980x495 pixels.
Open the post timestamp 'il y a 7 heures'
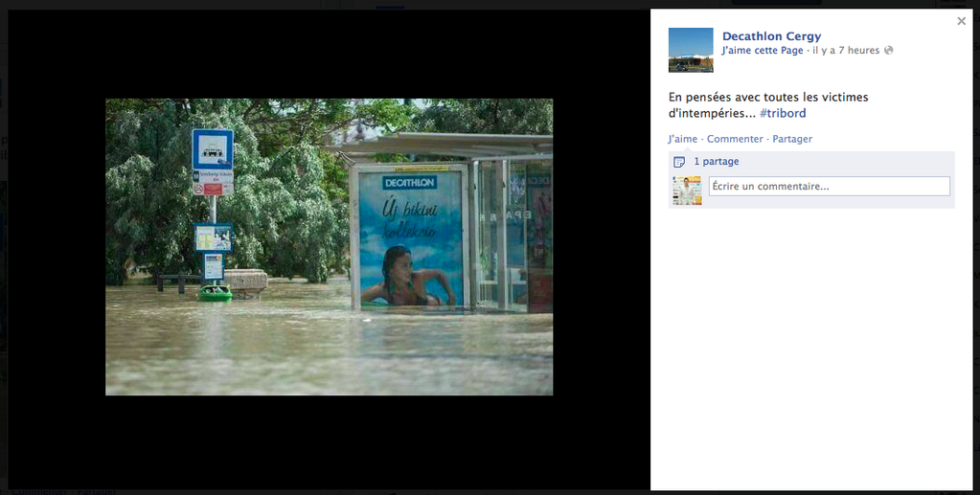tap(846, 51)
